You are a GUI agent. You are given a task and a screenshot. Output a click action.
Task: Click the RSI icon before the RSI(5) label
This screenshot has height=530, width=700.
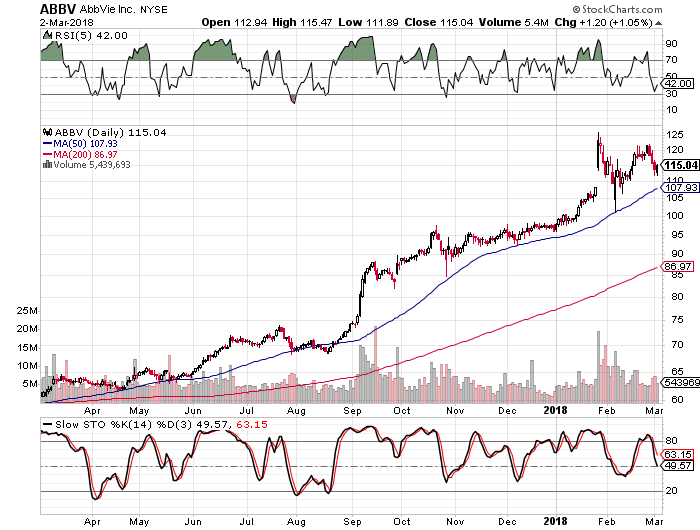(48, 35)
